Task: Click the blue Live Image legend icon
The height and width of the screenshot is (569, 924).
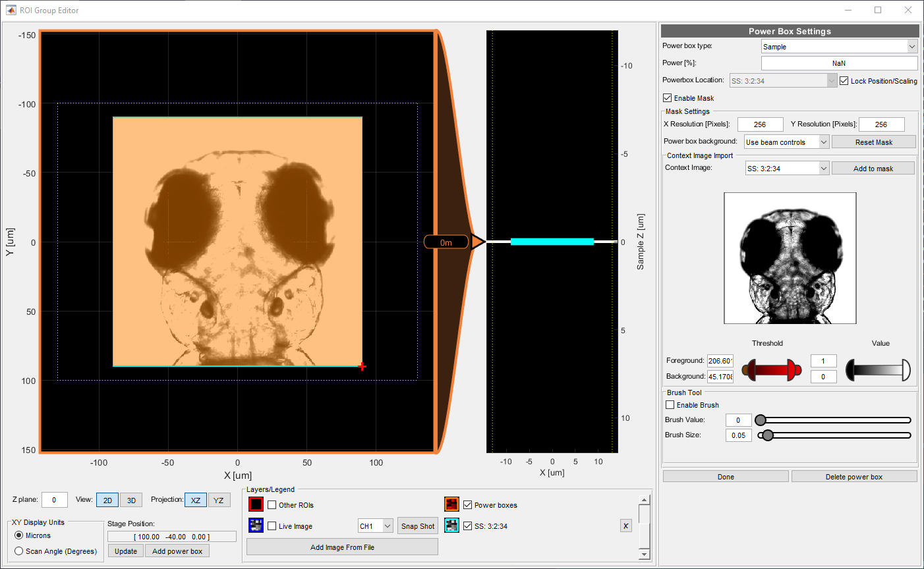Action: pyautogui.click(x=256, y=525)
